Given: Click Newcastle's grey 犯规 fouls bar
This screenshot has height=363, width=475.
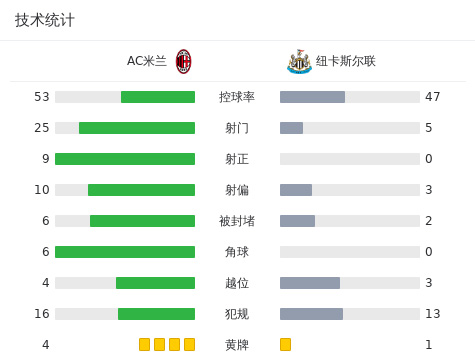Looking at the screenshot, I should click(x=311, y=314).
